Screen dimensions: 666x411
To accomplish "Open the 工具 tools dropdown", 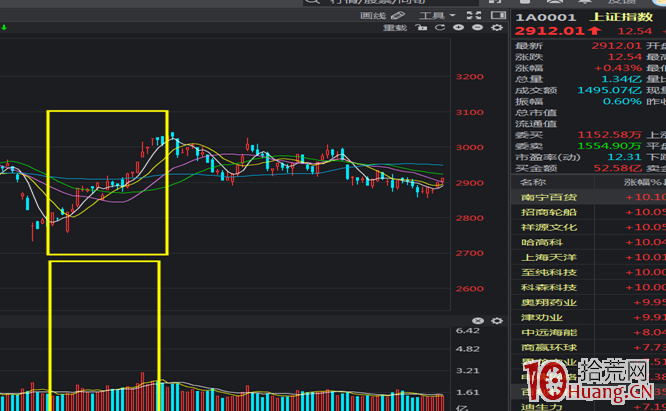I will 437,16.
